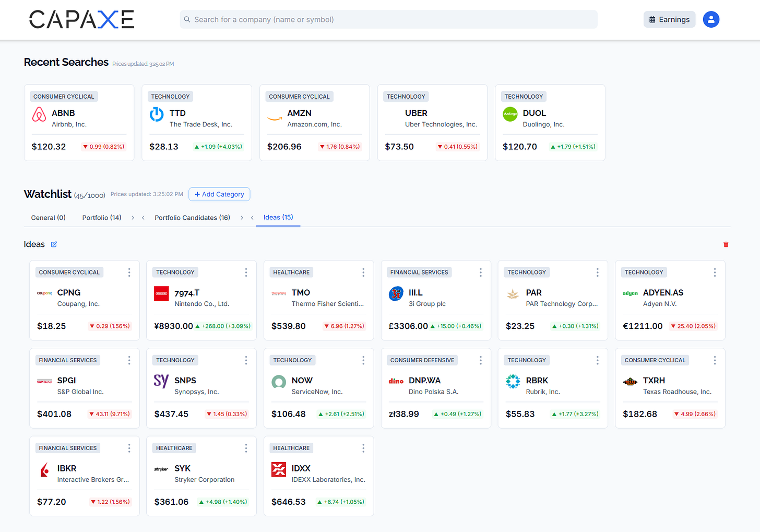The width and height of the screenshot is (760, 532).
Task: Switch to the General (0) tab
Action: [48, 218]
